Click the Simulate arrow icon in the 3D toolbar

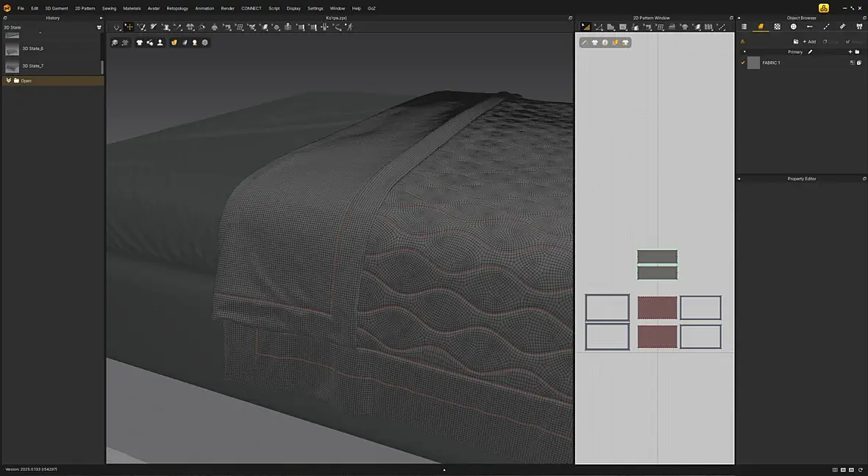(117, 26)
